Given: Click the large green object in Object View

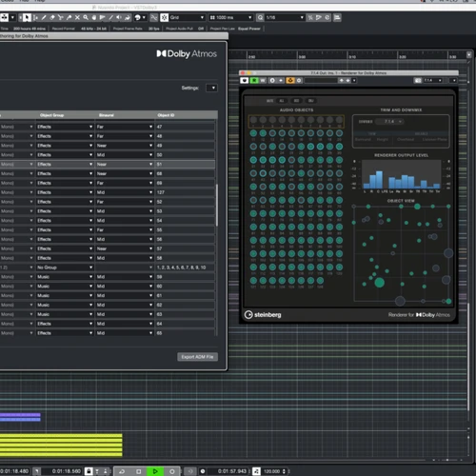Looking at the screenshot, I should 380,283.
